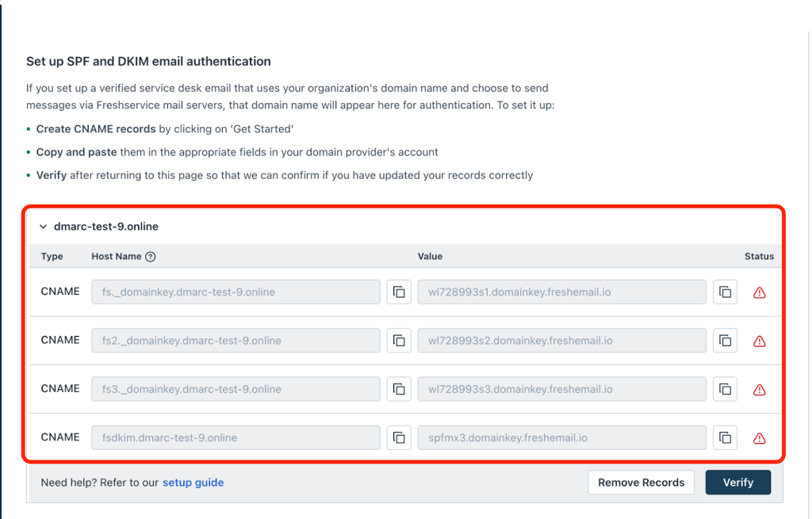Select the fs._domainkey.dmarc-test-9.online host field
Image resolution: width=812 pixels, height=519 pixels.
236,292
